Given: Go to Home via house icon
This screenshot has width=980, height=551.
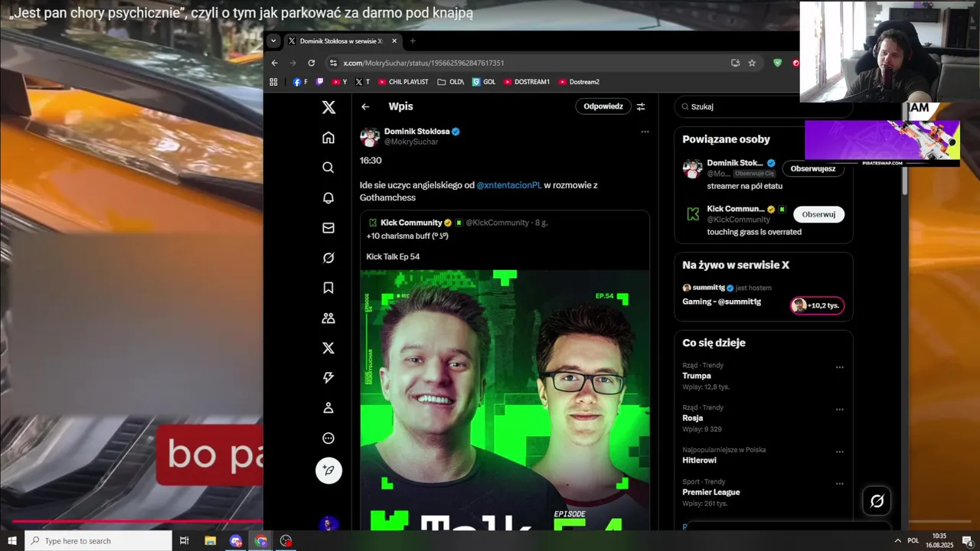Looking at the screenshot, I should tap(328, 138).
